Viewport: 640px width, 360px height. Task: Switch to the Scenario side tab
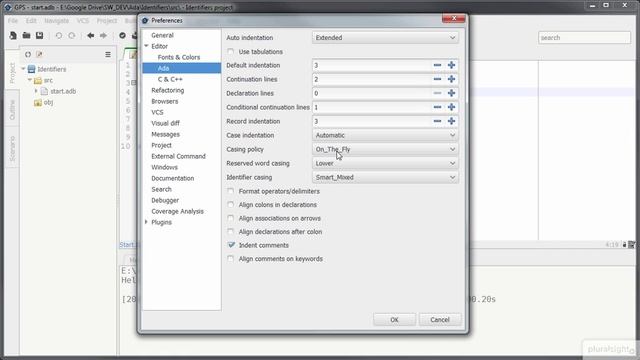pyautogui.click(x=12, y=149)
